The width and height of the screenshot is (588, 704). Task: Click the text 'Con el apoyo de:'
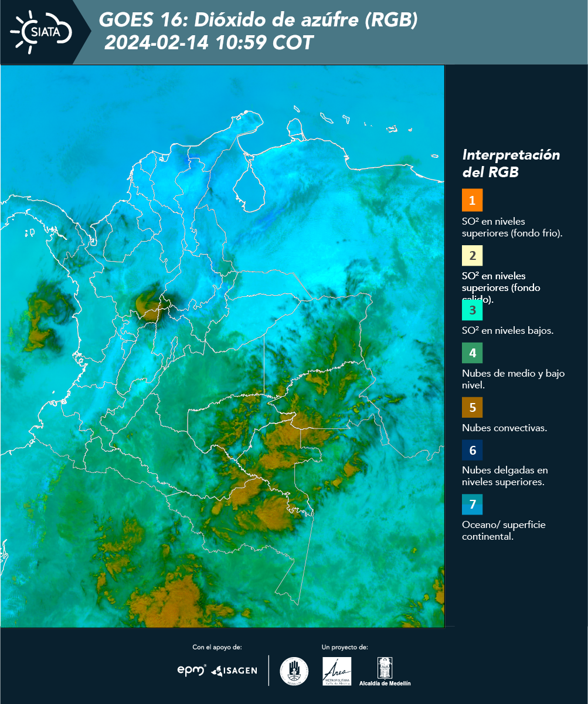(x=217, y=647)
